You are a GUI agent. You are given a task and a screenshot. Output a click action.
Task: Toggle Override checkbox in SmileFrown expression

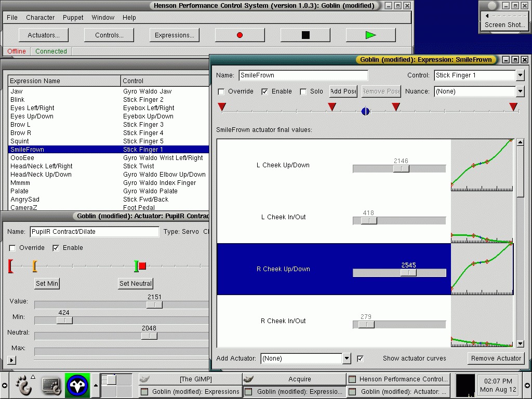pos(221,91)
